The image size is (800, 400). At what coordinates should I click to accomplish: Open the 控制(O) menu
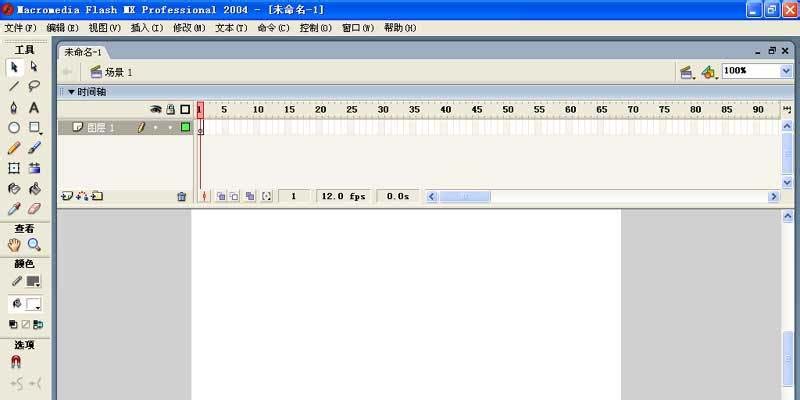pyautogui.click(x=316, y=28)
